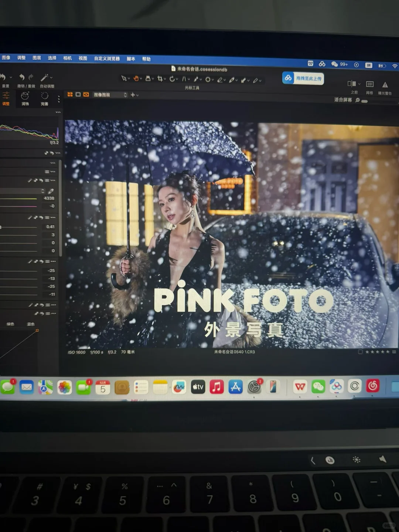Open the 帮助 menu

147,59
